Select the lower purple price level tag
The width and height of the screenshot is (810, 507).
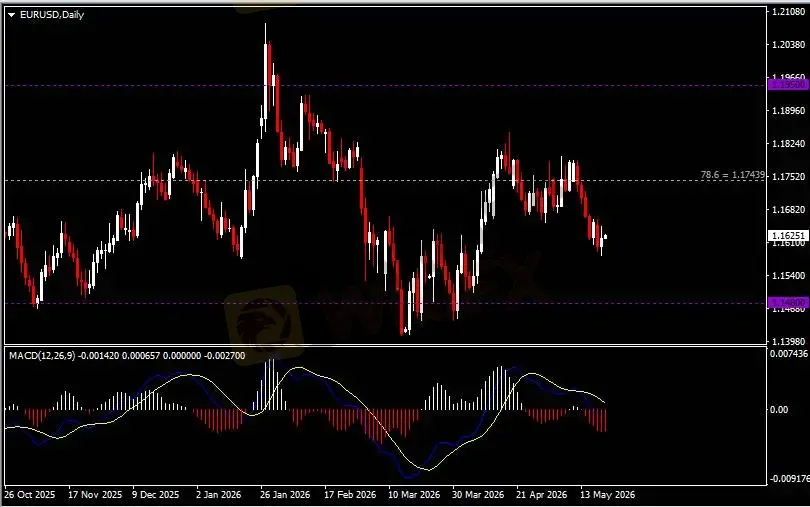point(788,302)
